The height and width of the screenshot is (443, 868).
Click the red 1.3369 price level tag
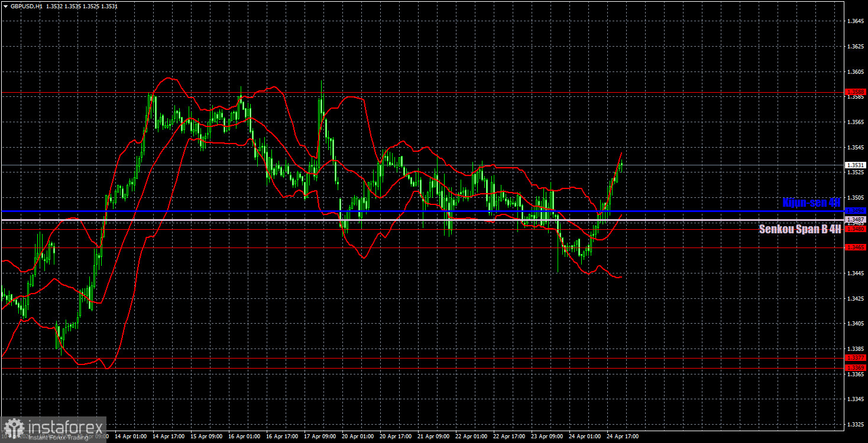tap(856, 367)
